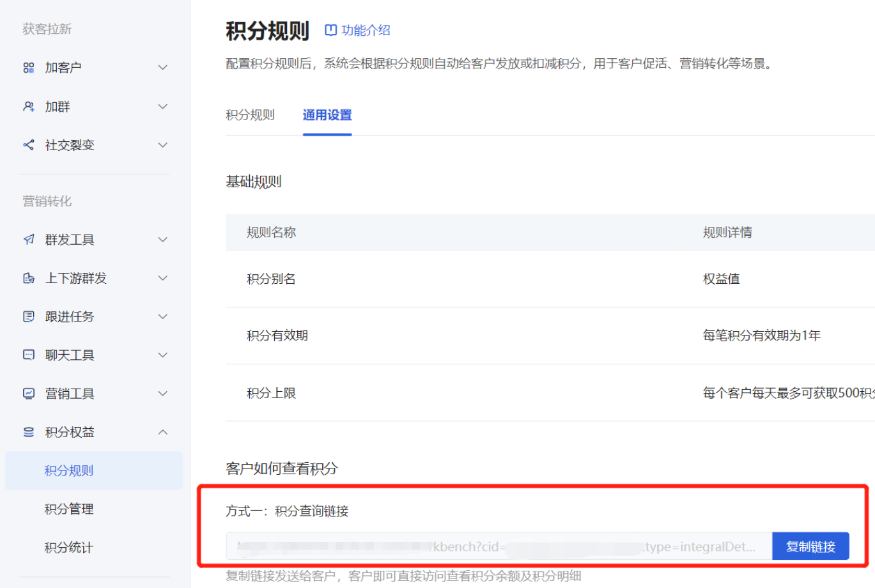The height and width of the screenshot is (588, 875).
Task: Click the 规则详情 column header
Action: coord(727,232)
